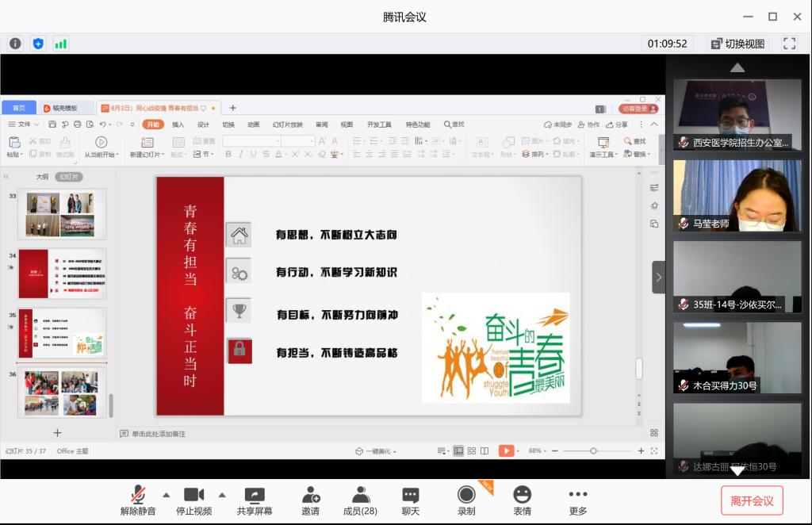Expand audio options arrow beside microphone
Image resolution: width=812 pixels, height=525 pixels.
point(167,493)
